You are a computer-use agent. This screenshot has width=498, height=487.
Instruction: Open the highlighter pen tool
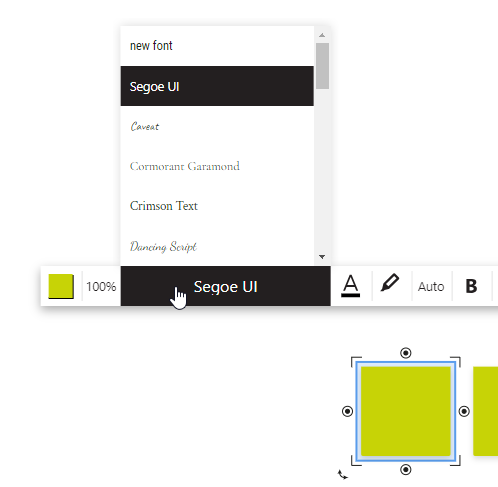(x=390, y=283)
